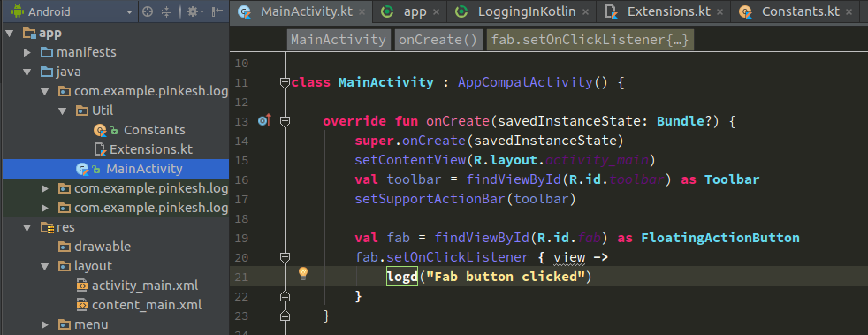Image resolution: width=868 pixels, height=335 pixels.
Task: Click the scroll from source target icon
Action: tap(148, 11)
